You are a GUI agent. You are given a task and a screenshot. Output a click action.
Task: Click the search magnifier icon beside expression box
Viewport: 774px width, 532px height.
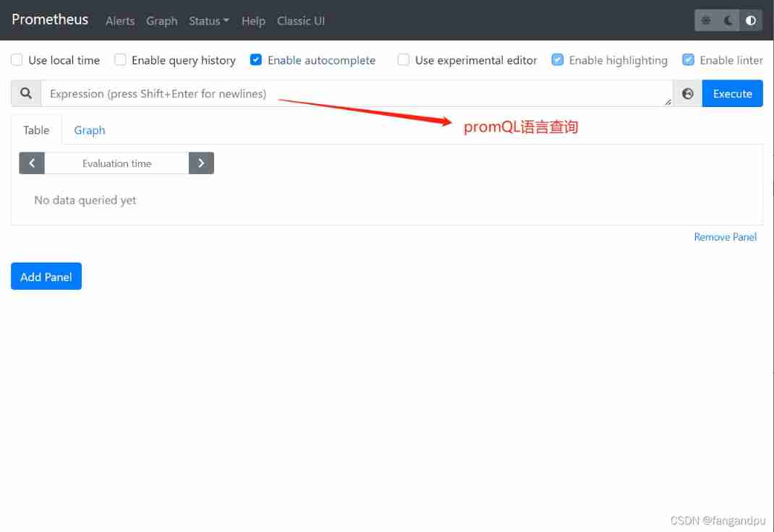26,93
